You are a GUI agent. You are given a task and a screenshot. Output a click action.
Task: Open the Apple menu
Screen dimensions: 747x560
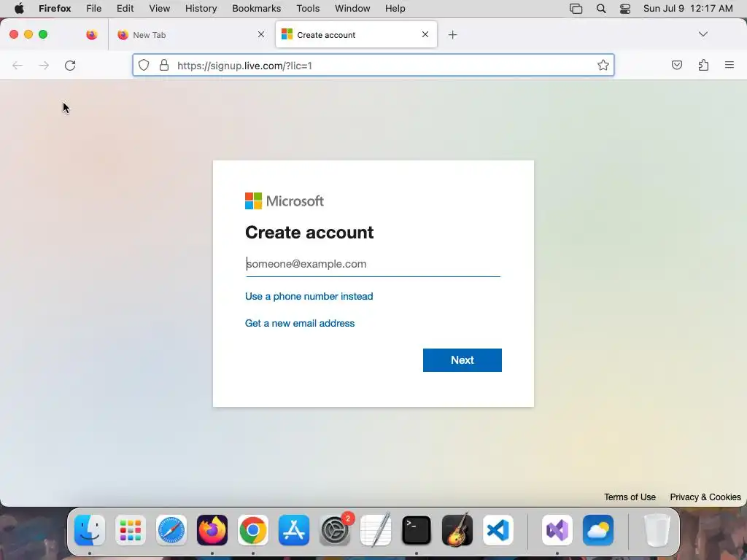19,9
